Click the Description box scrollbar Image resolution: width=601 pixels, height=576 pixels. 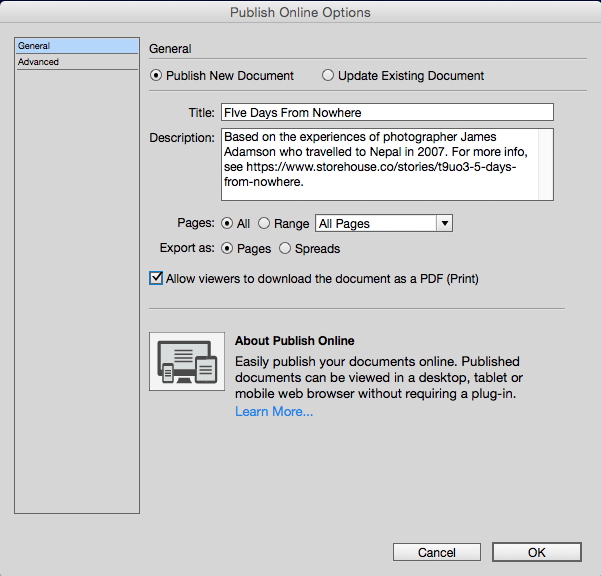coord(546,164)
